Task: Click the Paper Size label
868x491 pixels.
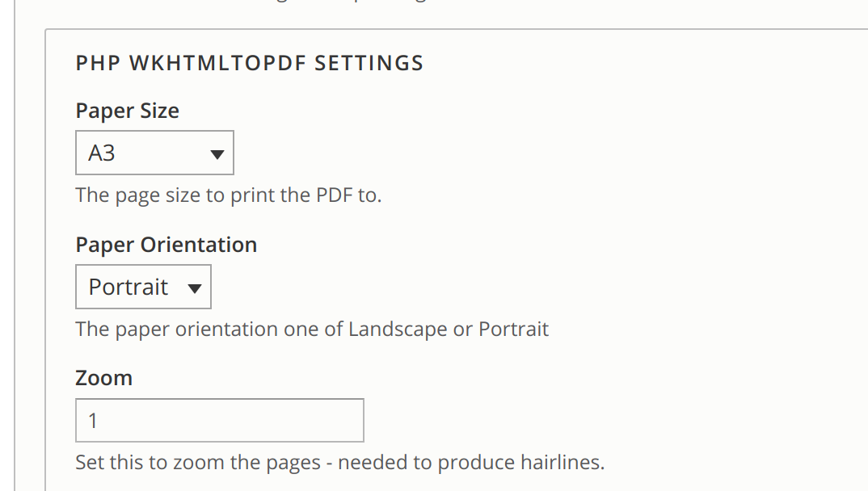Action: click(x=127, y=111)
